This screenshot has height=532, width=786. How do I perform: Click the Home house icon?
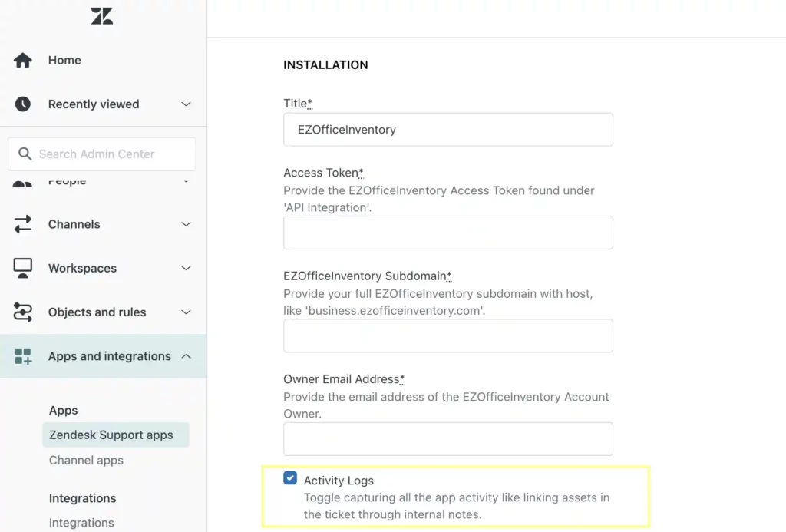(23, 60)
